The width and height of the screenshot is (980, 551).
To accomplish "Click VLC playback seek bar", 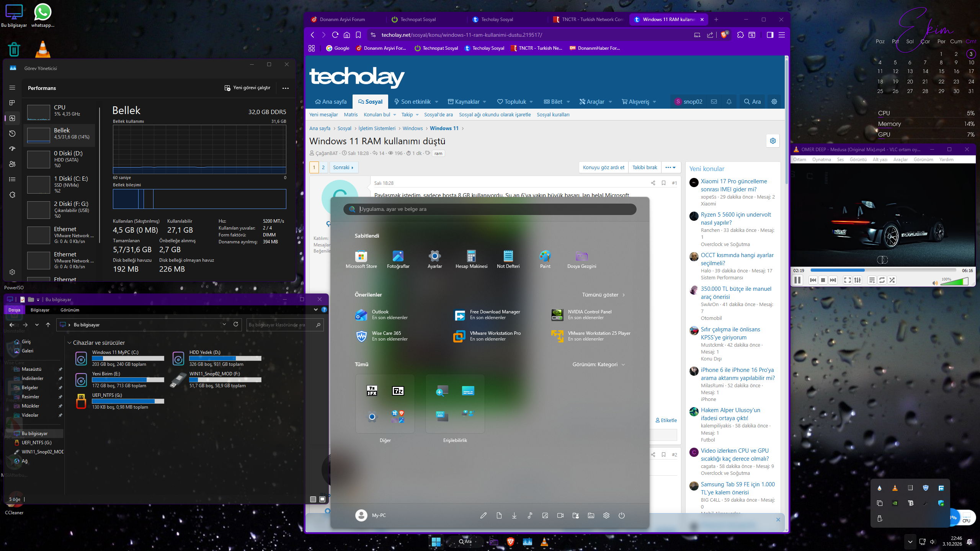I will click(883, 270).
